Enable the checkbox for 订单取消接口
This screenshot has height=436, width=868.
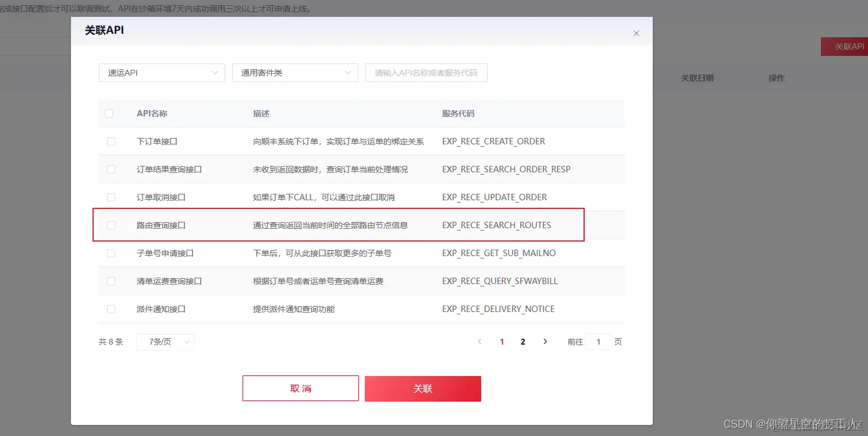click(x=111, y=197)
